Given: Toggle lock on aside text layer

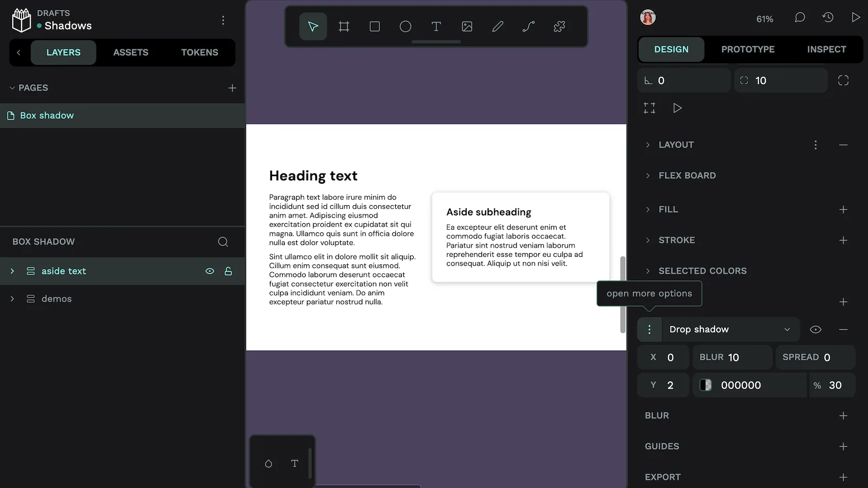Looking at the screenshot, I should point(228,271).
